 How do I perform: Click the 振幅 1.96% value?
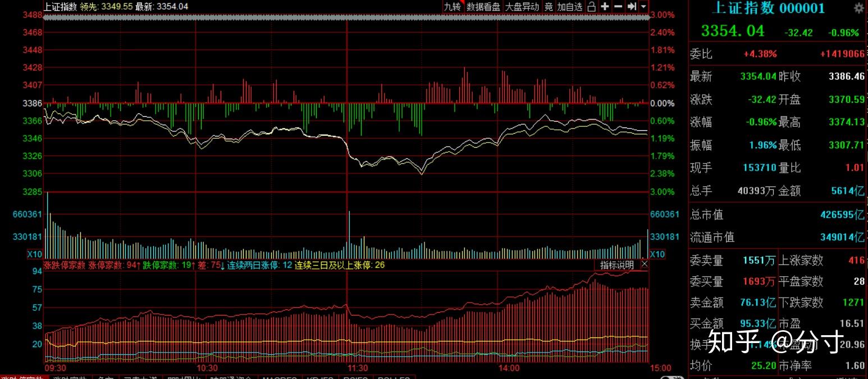(763, 145)
